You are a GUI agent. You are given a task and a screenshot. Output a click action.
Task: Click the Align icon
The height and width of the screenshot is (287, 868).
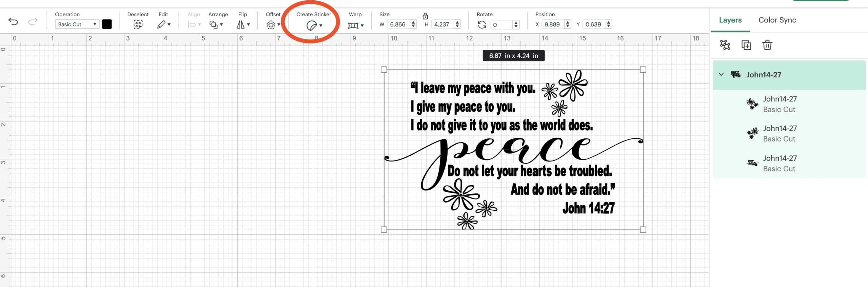click(x=192, y=24)
